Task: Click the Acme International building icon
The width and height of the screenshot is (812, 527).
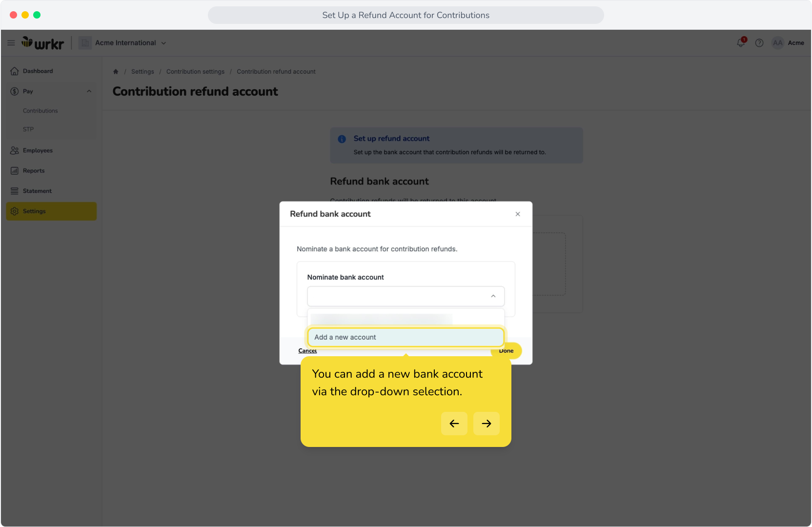Action: coord(85,43)
